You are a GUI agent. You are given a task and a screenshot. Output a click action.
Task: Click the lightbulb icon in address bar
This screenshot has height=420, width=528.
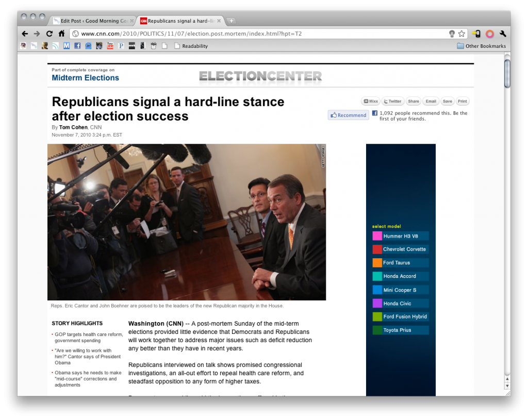[x=452, y=33]
